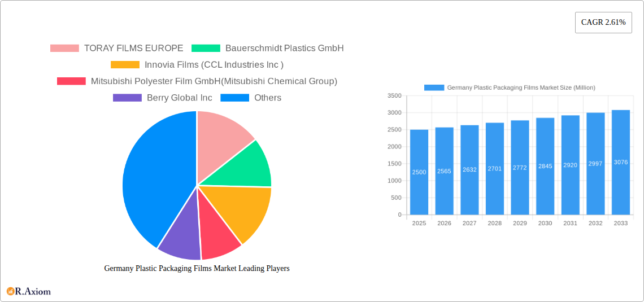Click the 2025 bar showing 2500
The width and height of the screenshot is (644, 302).
[419, 172]
